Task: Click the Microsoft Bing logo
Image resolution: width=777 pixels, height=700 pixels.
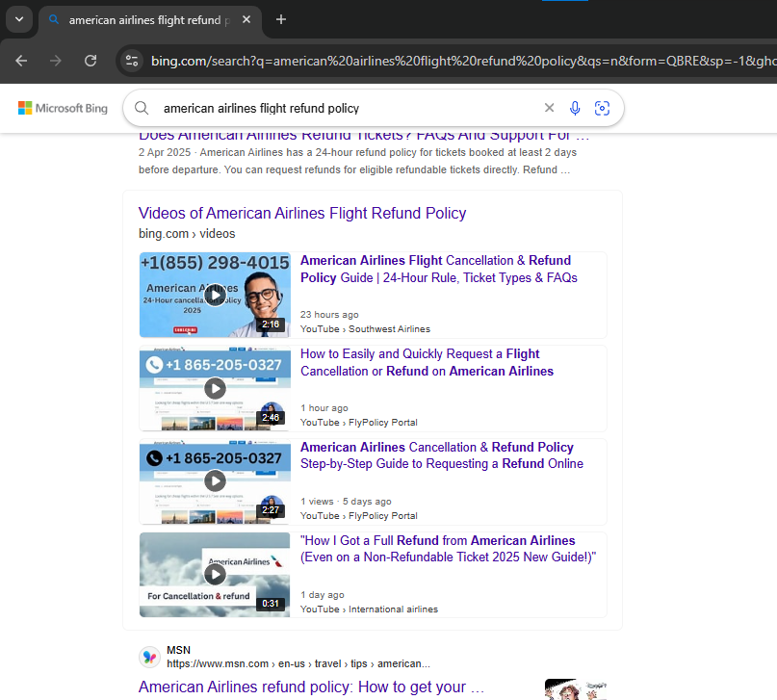Action: point(63,109)
